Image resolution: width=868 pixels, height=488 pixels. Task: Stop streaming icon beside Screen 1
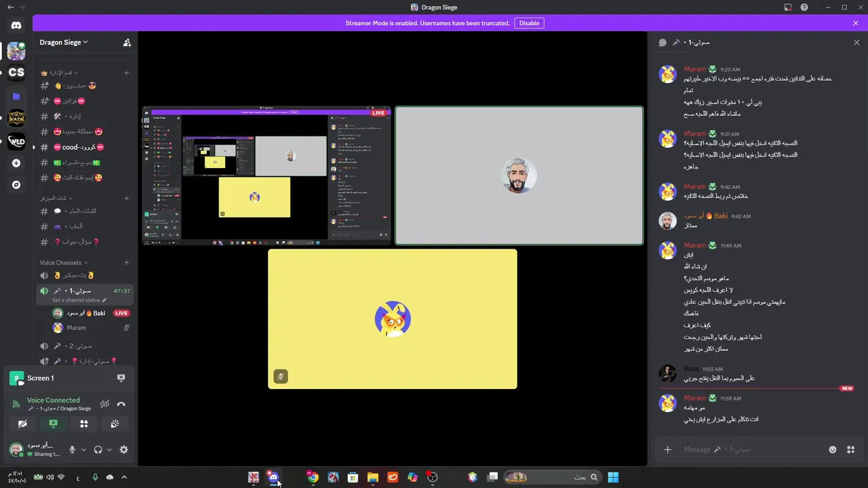pyautogui.click(x=121, y=378)
